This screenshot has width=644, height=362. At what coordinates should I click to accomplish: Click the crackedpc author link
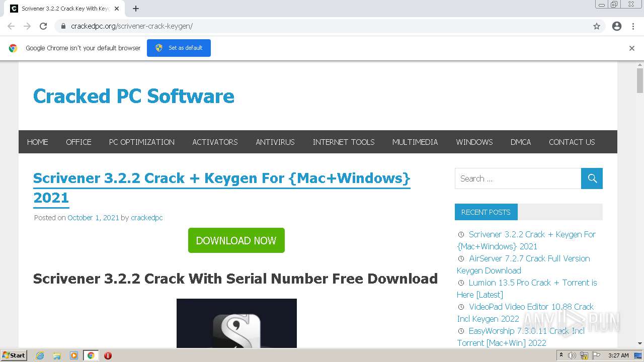[x=146, y=218]
